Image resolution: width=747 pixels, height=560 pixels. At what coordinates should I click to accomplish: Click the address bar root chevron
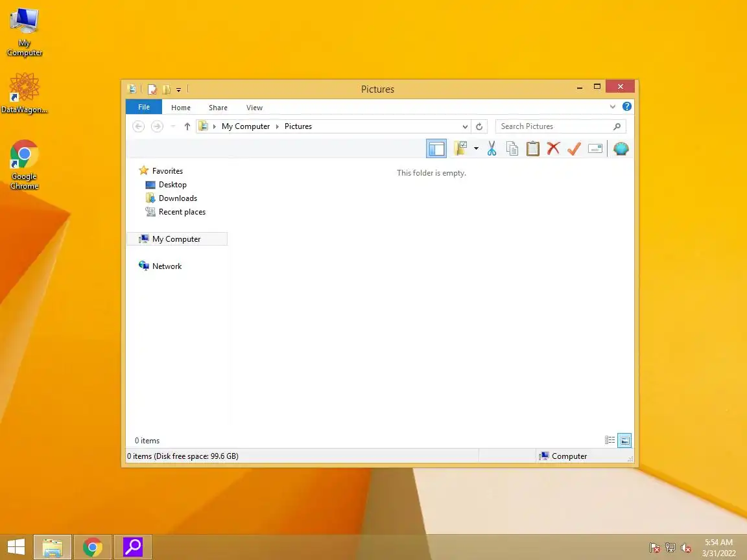click(215, 126)
